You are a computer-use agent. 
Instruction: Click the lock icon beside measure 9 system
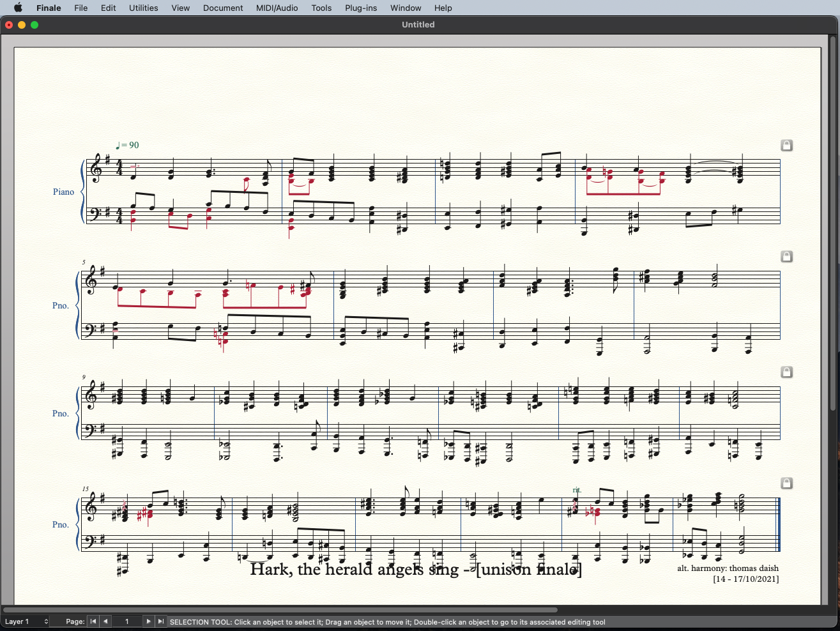(786, 372)
